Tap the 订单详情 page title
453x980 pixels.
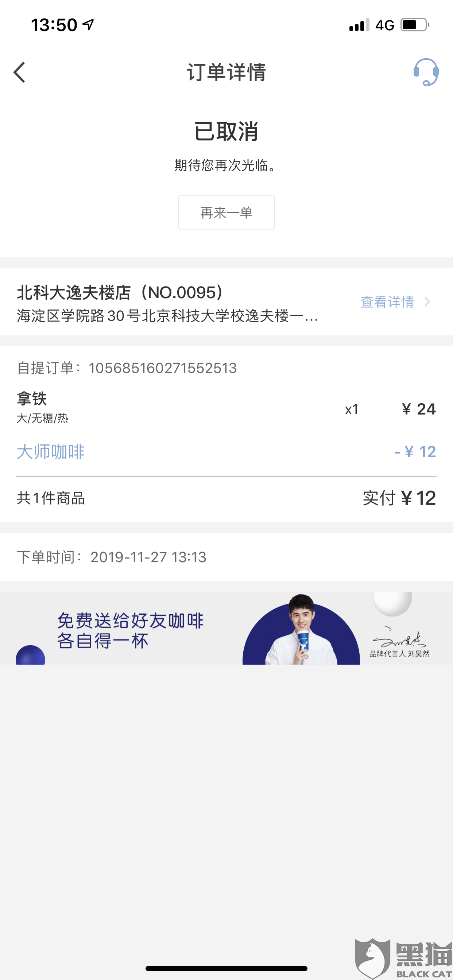click(226, 72)
